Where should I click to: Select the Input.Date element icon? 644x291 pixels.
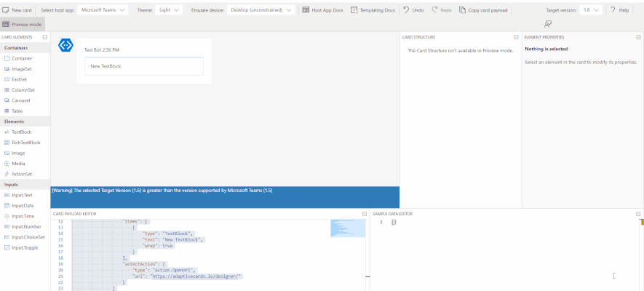click(x=7, y=206)
